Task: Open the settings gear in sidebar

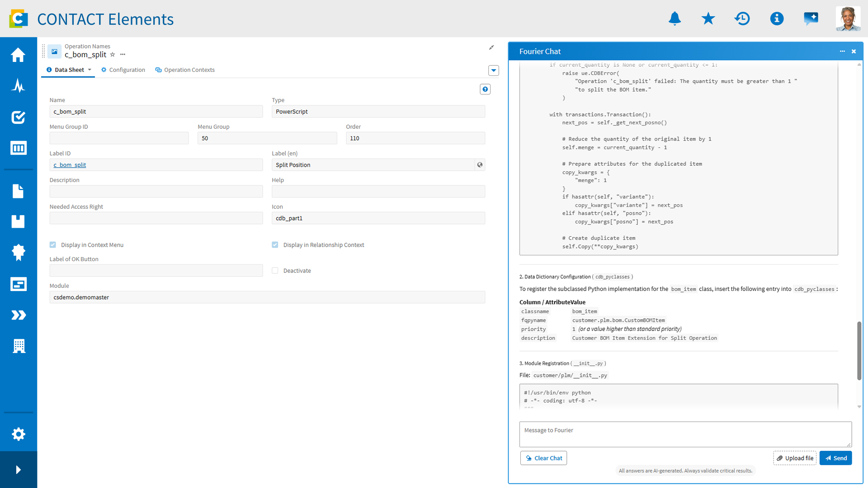Action: coord(18,434)
